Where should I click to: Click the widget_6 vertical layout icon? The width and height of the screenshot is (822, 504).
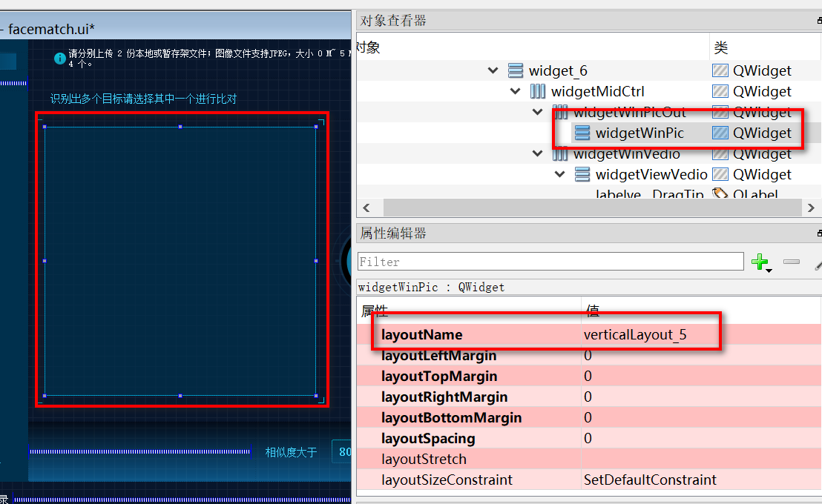tap(516, 70)
